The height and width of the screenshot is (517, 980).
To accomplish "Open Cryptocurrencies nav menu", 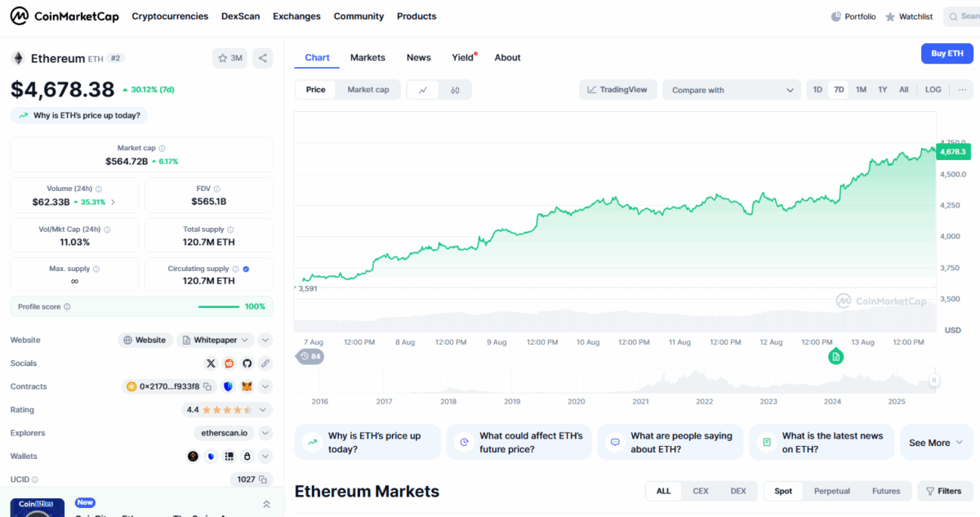I will (170, 16).
